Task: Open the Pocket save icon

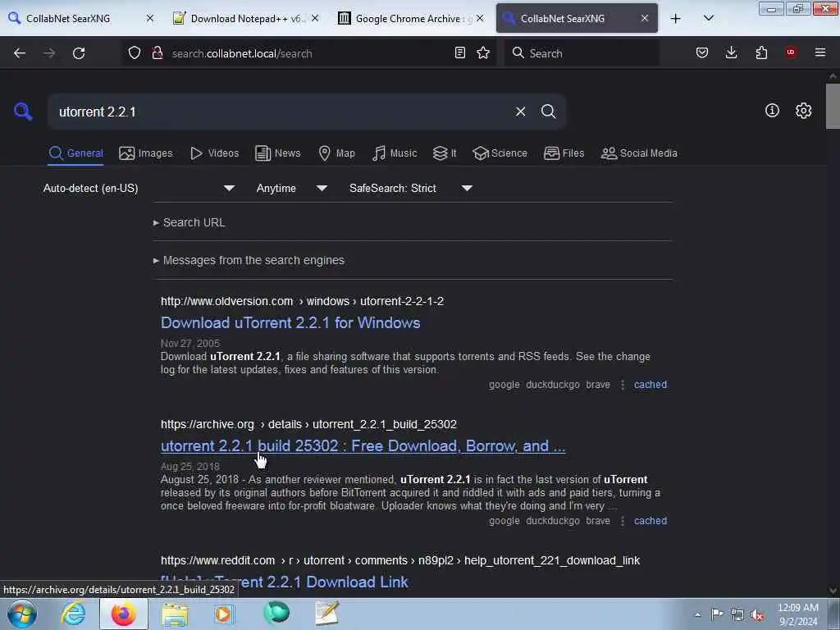Action: pos(702,53)
